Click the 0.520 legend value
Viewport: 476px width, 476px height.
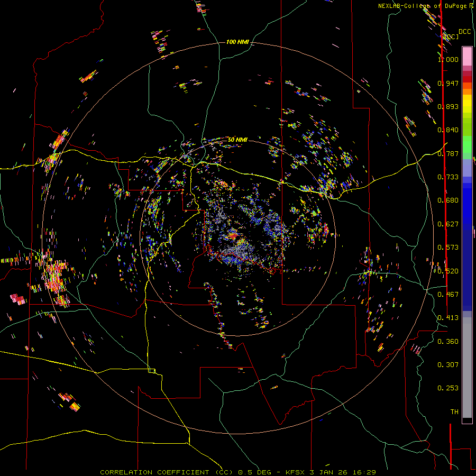(x=448, y=271)
